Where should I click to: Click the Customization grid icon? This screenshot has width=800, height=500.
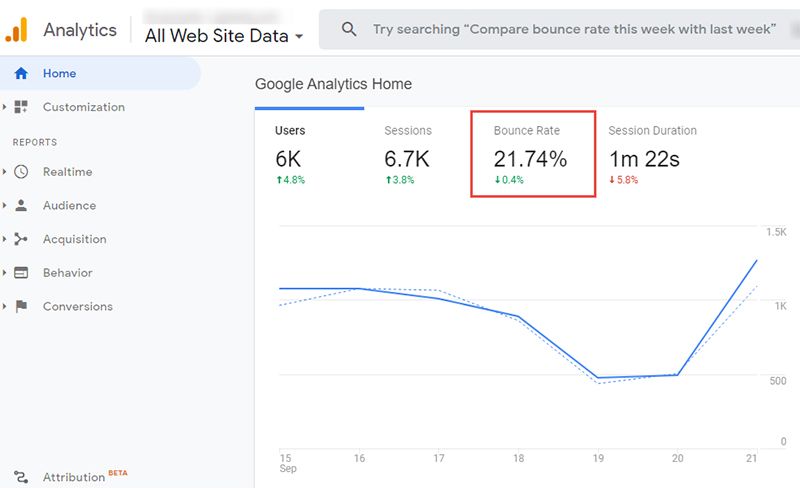click(x=21, y=107)
